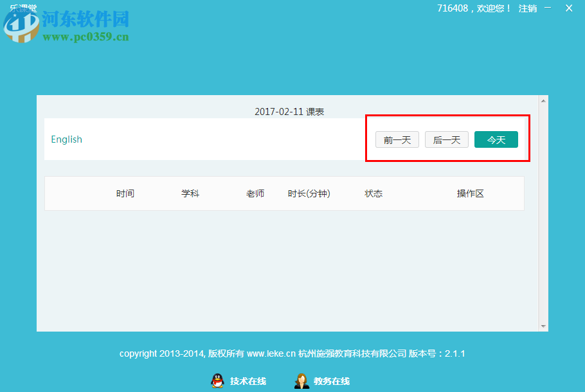Click the 716408 welcome username text
Viewport: 585px width, 392px height.
(474, 8)
